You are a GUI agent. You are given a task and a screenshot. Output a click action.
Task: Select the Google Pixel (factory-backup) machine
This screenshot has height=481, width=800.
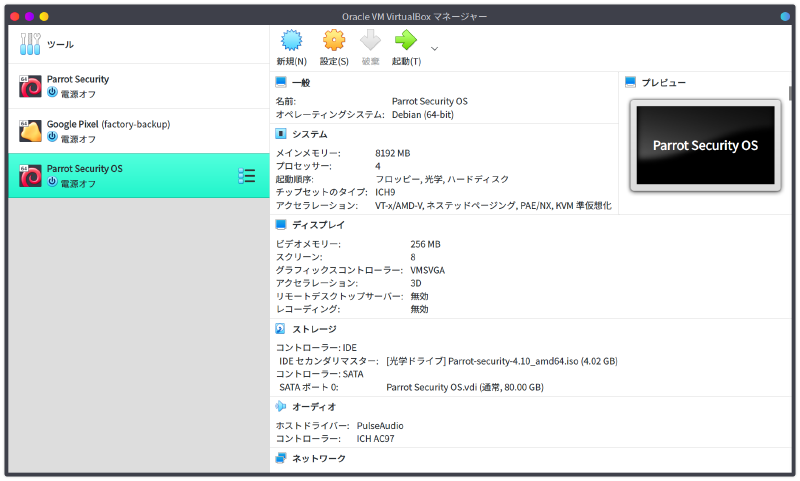coord(108,131)
